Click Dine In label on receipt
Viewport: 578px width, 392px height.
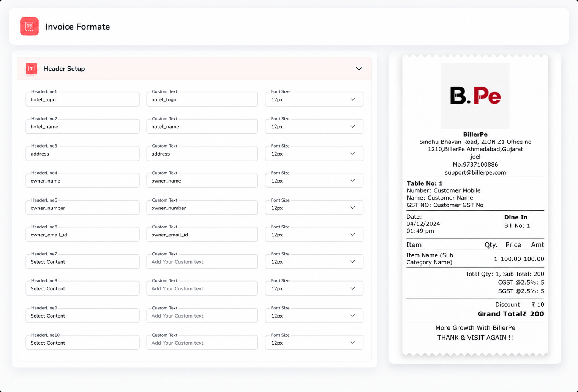[x=516, y=217]
